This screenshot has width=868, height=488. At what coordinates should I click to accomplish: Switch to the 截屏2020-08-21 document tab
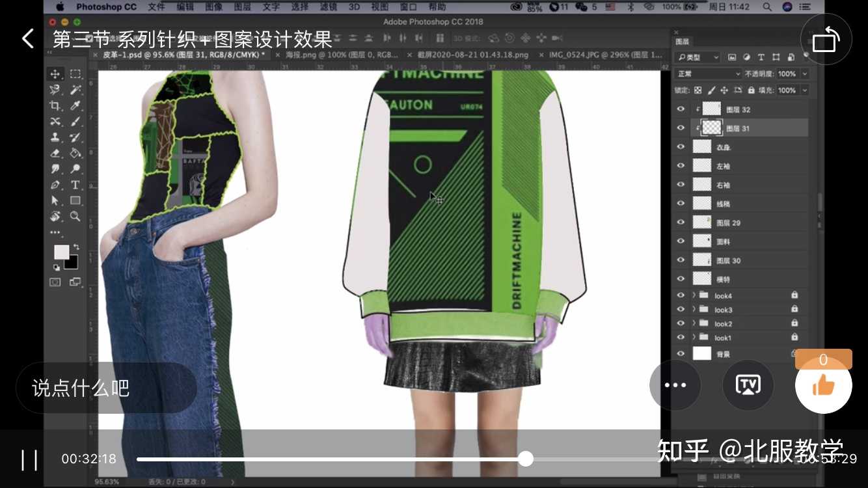(472, 55)
